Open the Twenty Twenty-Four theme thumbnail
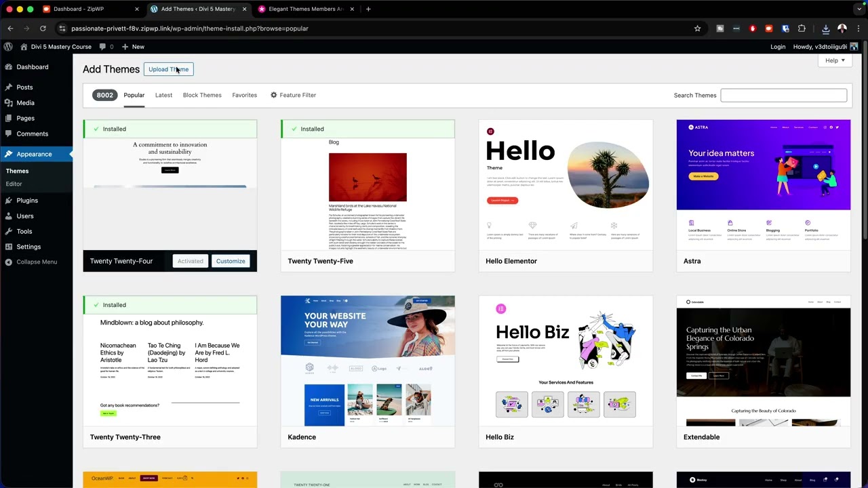The height and width of the screenshot is (488, 868). point(170,194)
